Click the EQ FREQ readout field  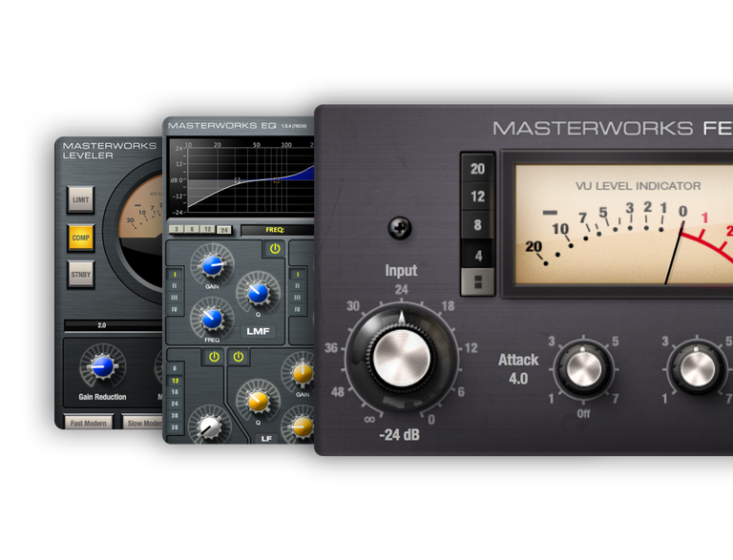click(x=277, y=230)
